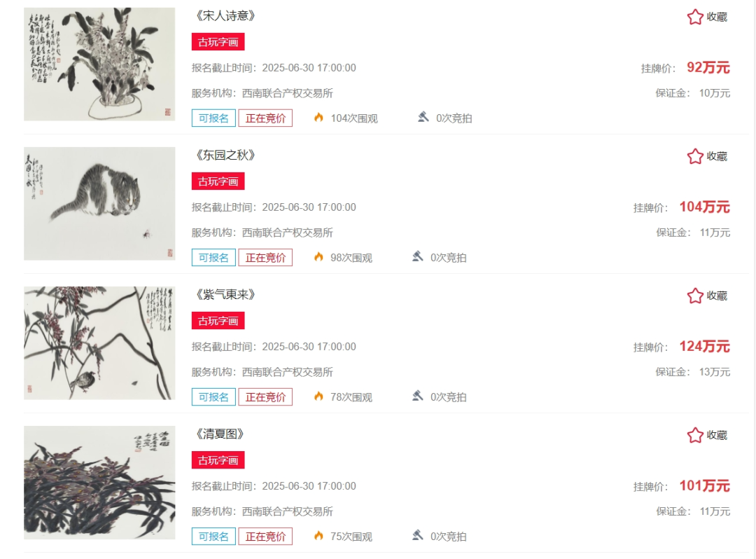Viewport: 756px width, 559px height.
Task: Click 古玩字画 tag under 《宋人诗意》
Action: (x=218, y=42)
